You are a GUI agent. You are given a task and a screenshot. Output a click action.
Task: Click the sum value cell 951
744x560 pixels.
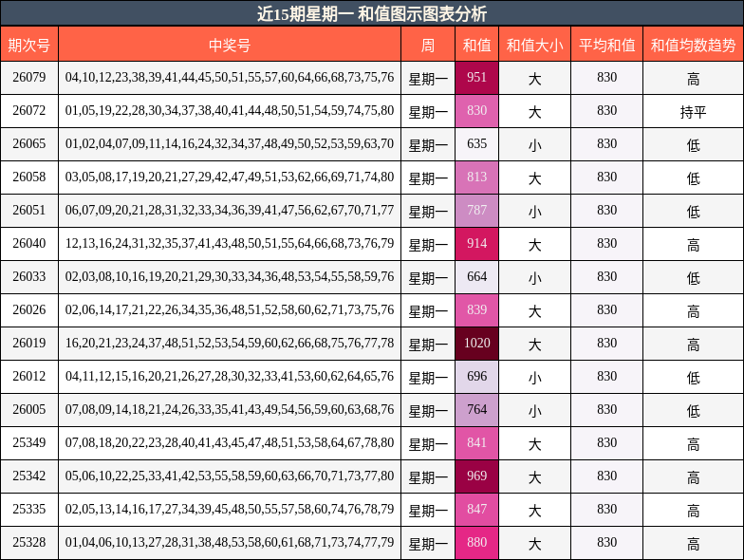(476, 78)
